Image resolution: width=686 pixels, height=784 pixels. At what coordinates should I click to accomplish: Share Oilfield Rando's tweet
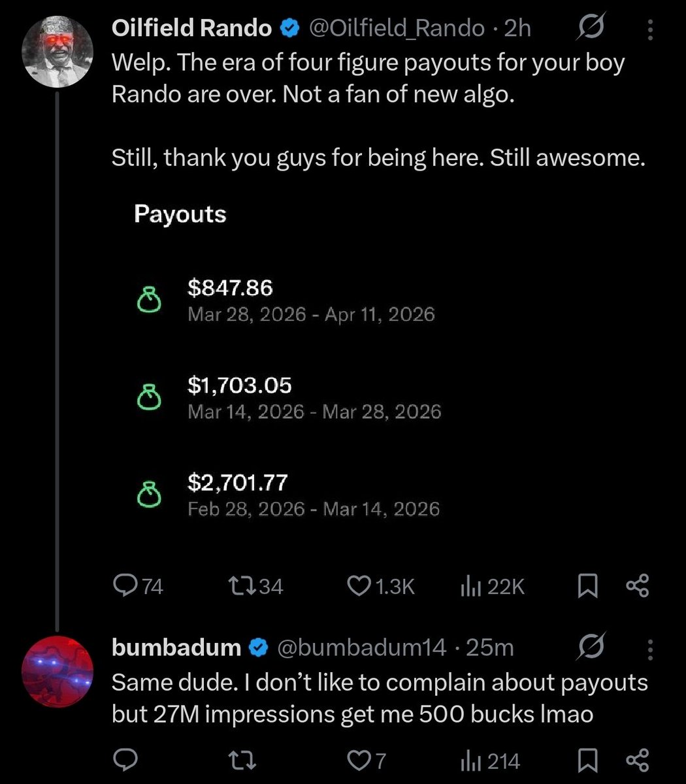pyautogui.click(x=637, y=586)
